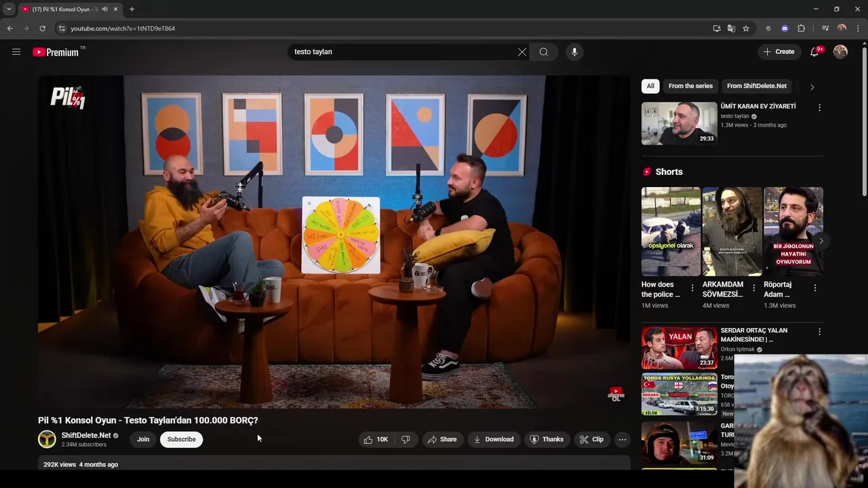This screenshot has height=488, width=868.
Task: Open YouTube account avatar menu
Action: 840,52
